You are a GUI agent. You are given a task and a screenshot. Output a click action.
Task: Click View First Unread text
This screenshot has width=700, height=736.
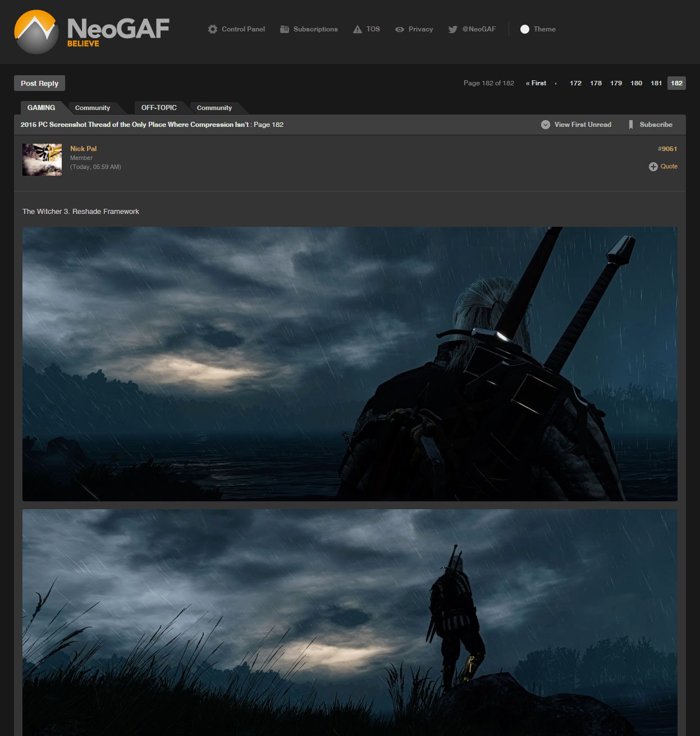click(583, 125)
